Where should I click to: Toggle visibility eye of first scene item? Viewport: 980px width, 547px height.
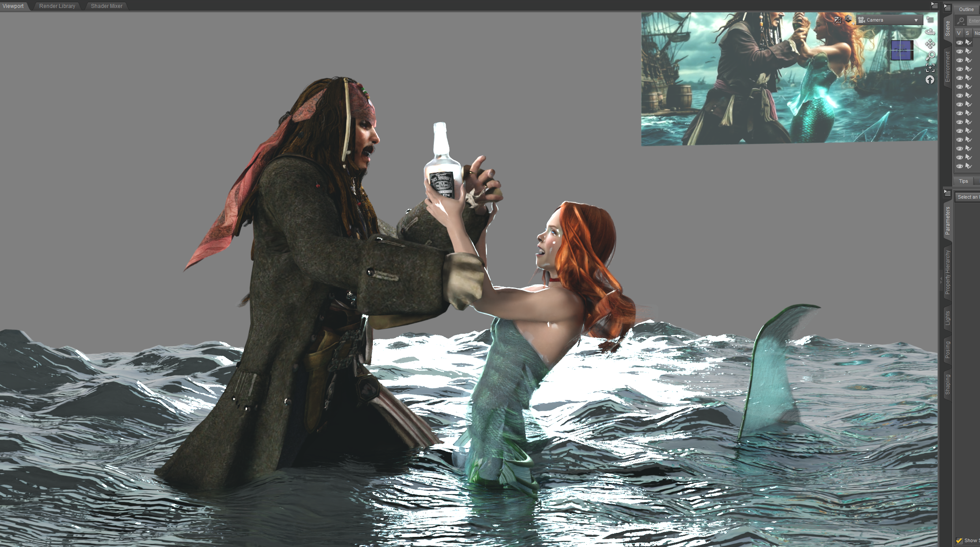point(959,42)
